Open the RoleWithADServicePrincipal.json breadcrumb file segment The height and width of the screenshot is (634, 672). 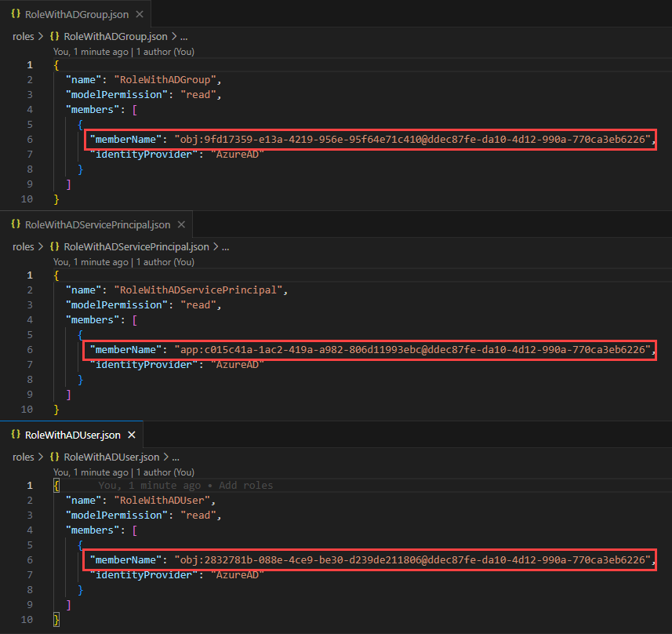click(136, 246)
